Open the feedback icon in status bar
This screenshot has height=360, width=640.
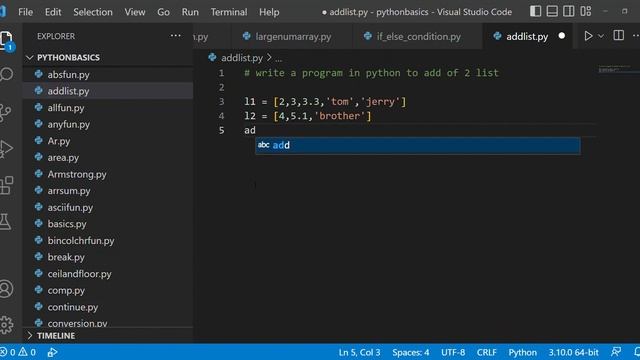(616, 352)
